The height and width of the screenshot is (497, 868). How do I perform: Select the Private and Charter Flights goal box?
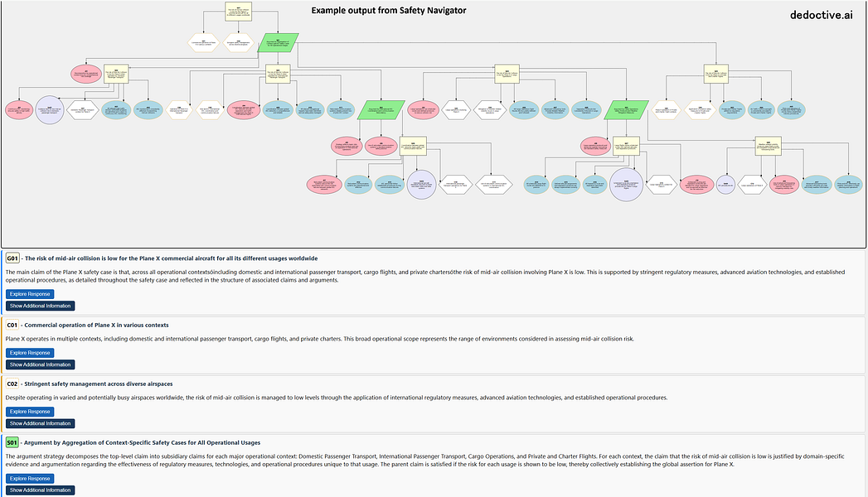pyautogui.click(x=715, y=74)
